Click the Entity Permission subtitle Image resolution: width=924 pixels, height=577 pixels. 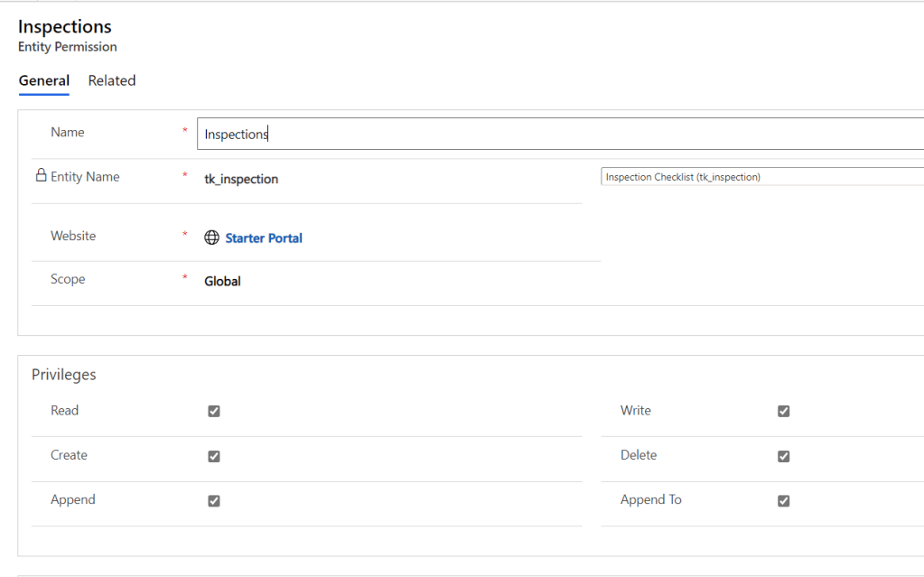(68, 47)
